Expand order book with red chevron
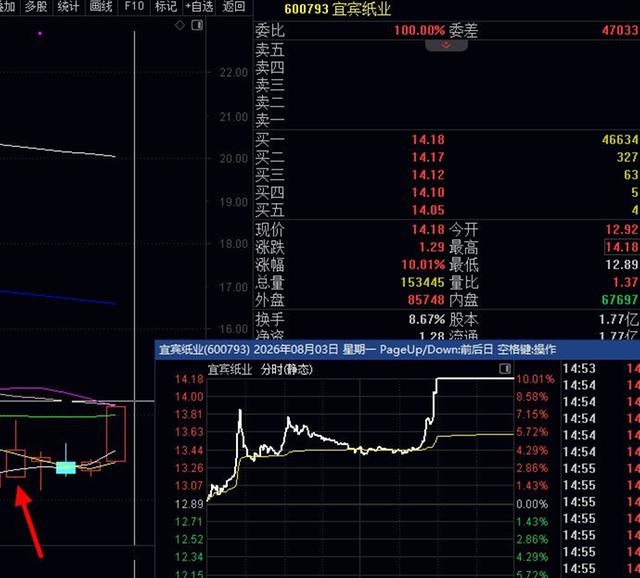The width and height of the screenshot is (640, 578). pos(446,45)
